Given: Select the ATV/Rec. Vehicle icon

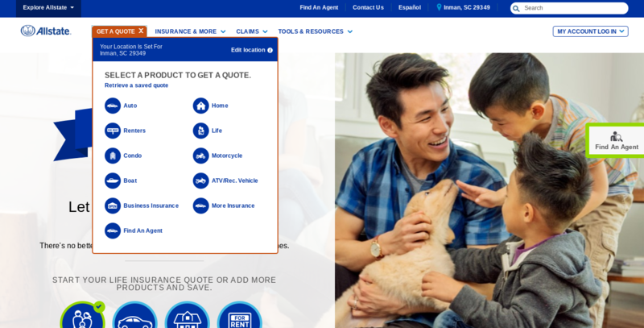Looking at the screenshot, I should [200, 181].
